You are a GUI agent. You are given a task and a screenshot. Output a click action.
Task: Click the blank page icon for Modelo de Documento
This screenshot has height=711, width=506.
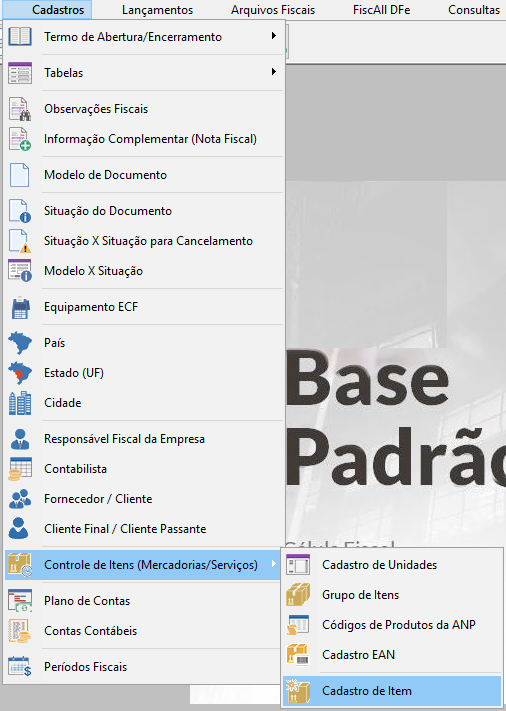point(20,175)
